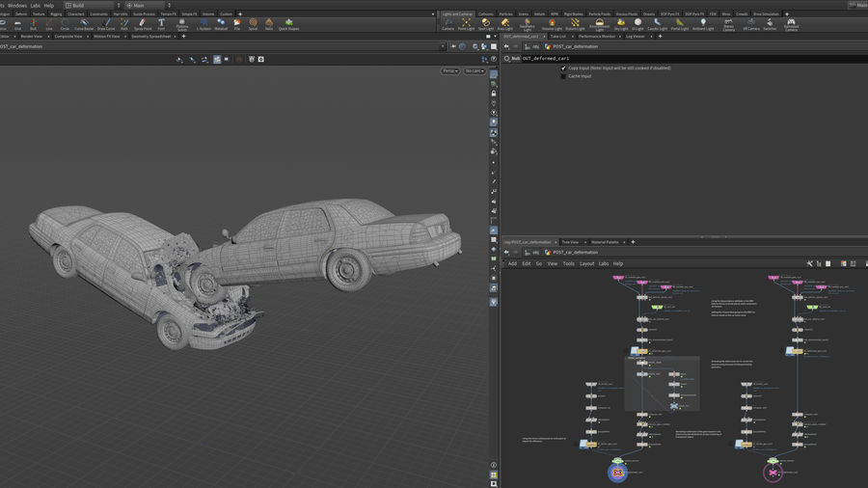Click the Gamepad Camera tool
The height and width of the screenshot is (488, 868).
pyautogui.click(x=791, y=24)
